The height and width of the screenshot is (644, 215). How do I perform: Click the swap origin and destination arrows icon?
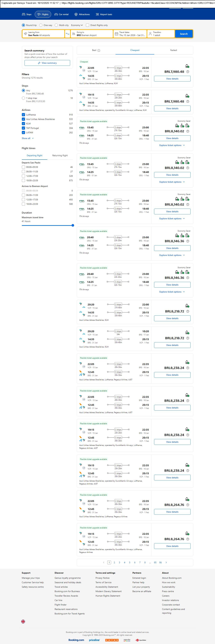(x=68, y=34)
